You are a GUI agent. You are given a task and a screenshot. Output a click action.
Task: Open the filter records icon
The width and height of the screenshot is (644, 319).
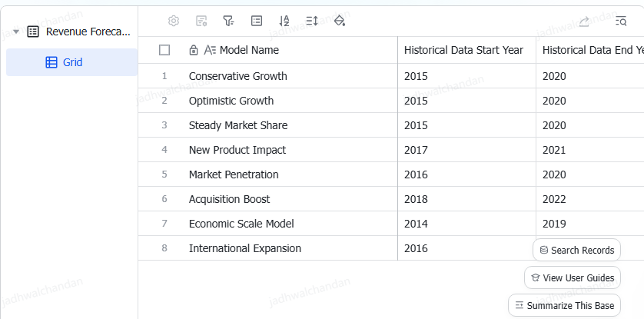[229, 21]
